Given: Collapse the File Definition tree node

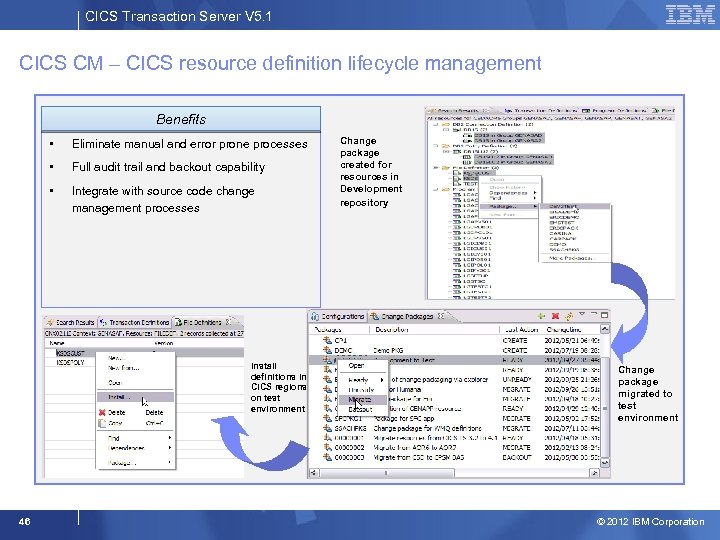Looking at the screenshot, I should point(436,168).
